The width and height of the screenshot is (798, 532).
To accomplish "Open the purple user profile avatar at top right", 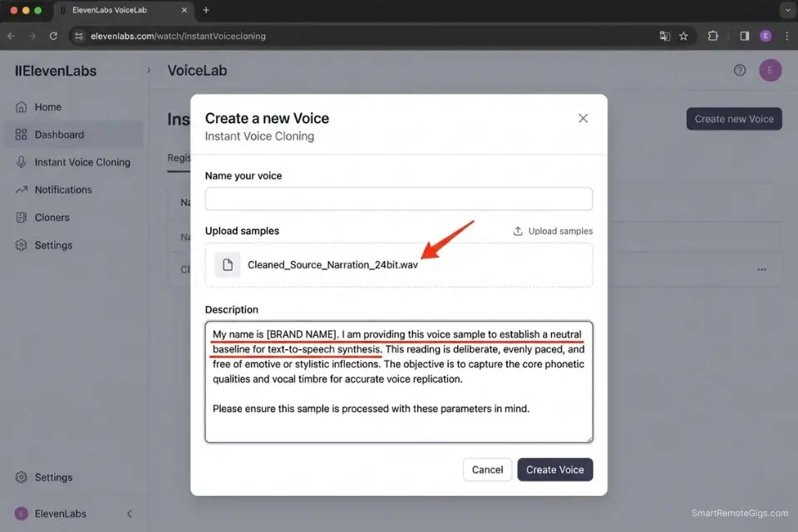I will click(x=770, y=71).
